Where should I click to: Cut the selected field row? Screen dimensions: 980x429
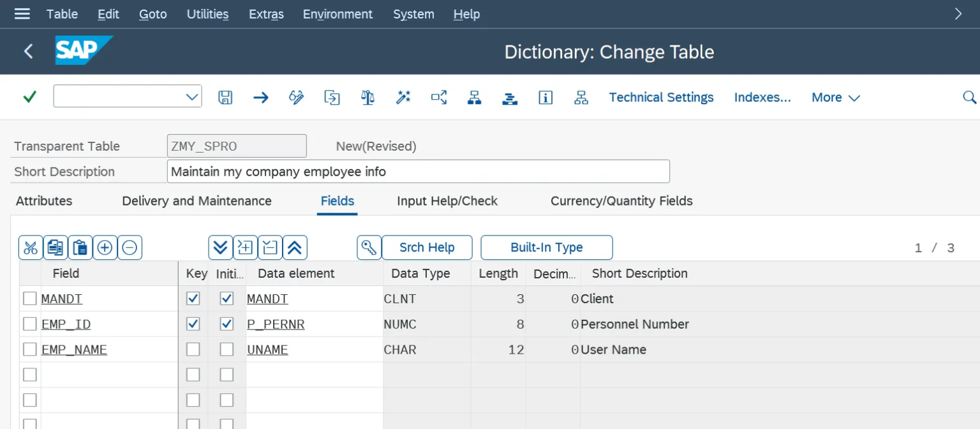[31, 247]
